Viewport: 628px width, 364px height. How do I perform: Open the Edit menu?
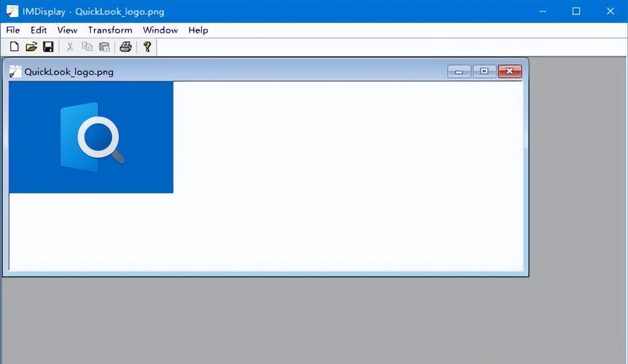39,30
